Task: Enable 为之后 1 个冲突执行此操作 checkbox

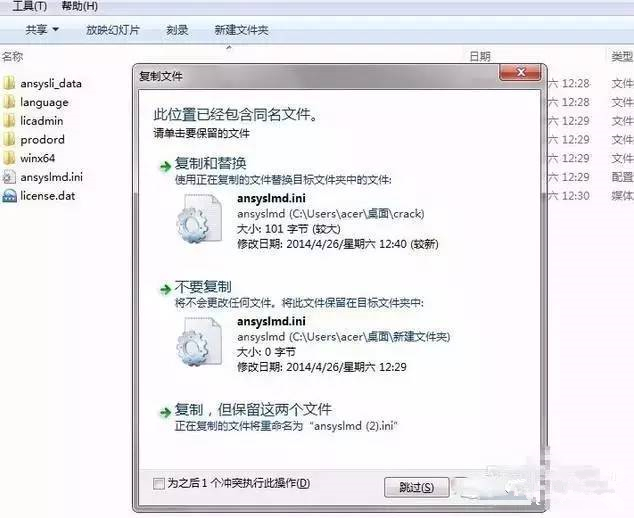Action: 159,483
